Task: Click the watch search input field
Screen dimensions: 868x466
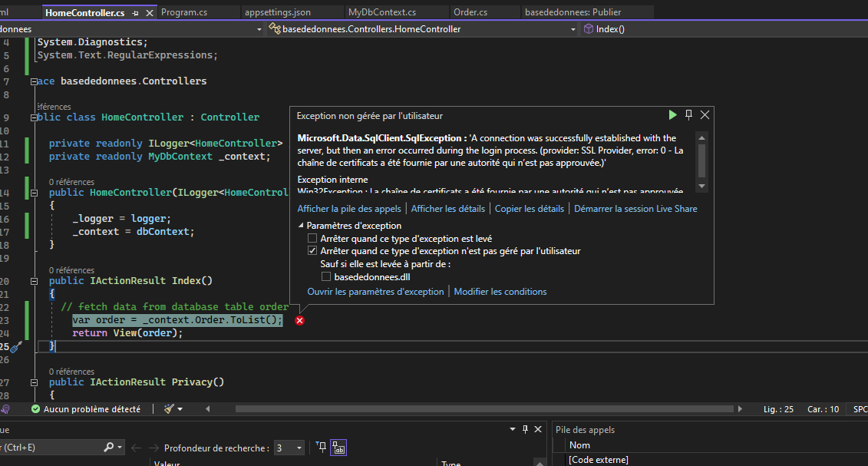Action: point(51,447)
